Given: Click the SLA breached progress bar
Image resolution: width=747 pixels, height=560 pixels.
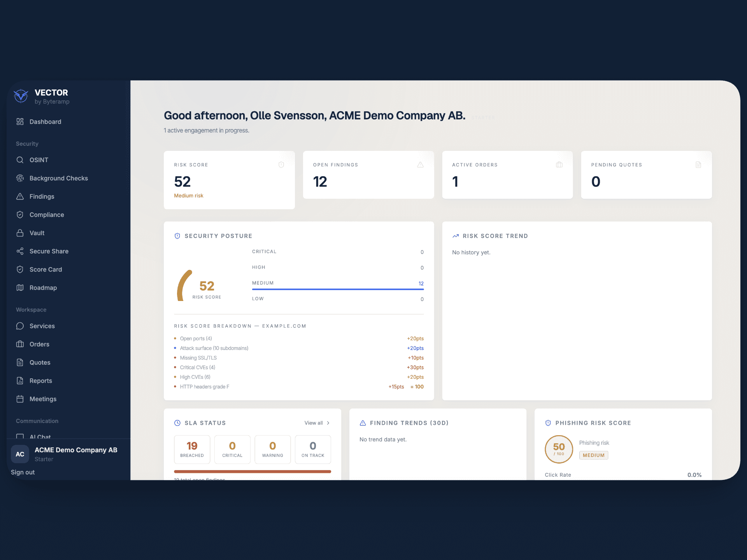Looking at the screenshot, I should [253, 472].
